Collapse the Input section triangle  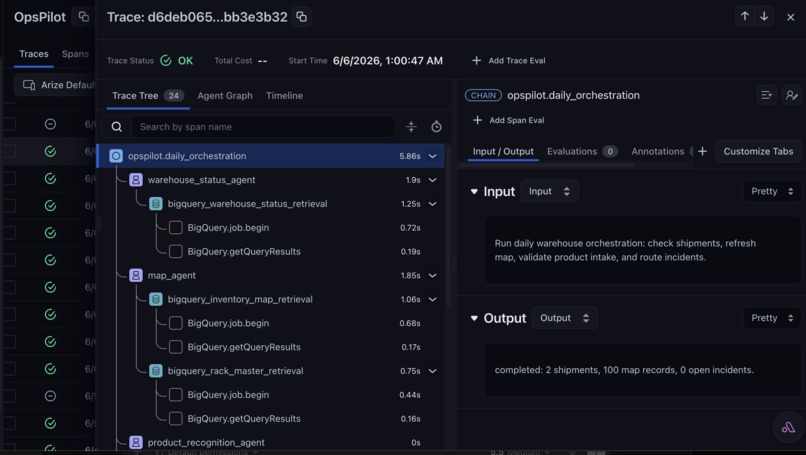point(474,191)
